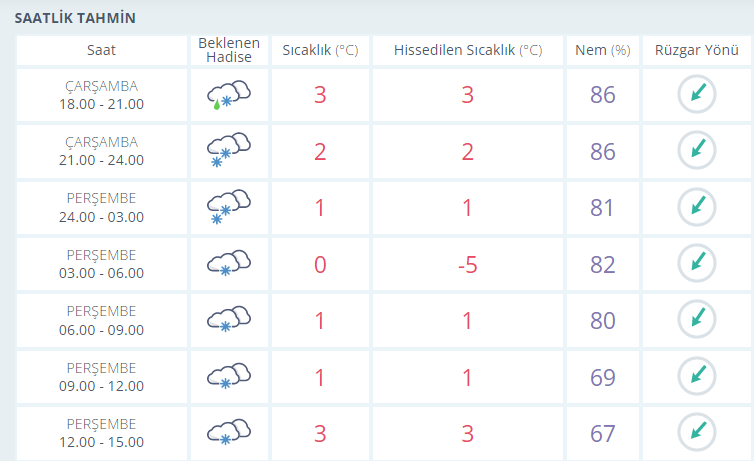Click the Sıcaklık (°C) column header

click(x=320, y=50)
